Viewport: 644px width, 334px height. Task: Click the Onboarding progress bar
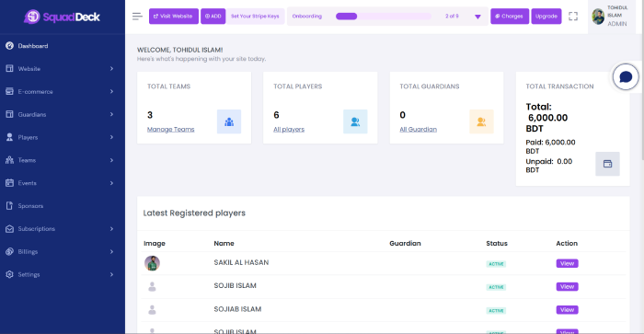pos(384,17)
